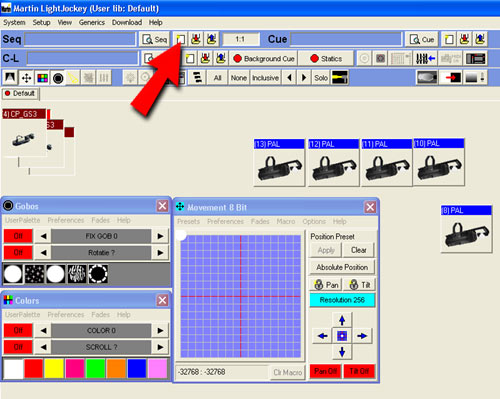The width and height of the screenshot is (500, 399).
Task: Click the Inclusive selection button
Action: point(265,78)
